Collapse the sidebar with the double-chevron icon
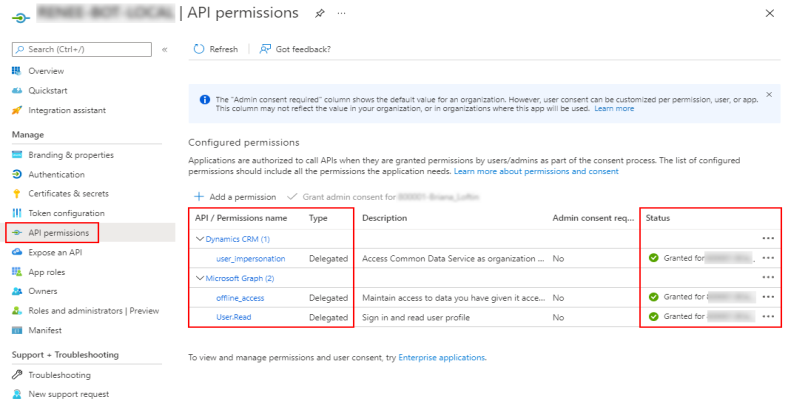Screen dimensions: 788x405 pyautogui.click(x=164, y=49)
